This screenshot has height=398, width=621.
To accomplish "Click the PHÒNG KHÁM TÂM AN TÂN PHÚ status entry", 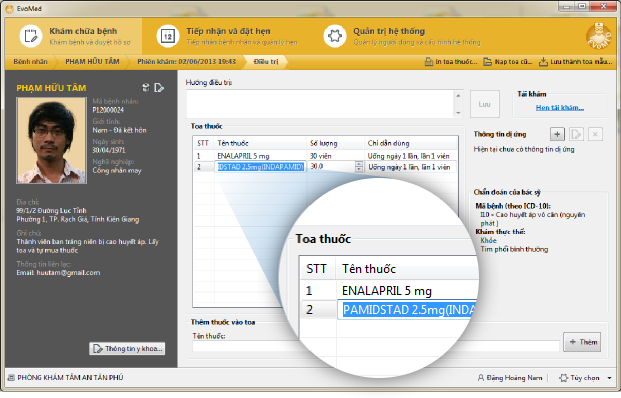I will (66, 377).
